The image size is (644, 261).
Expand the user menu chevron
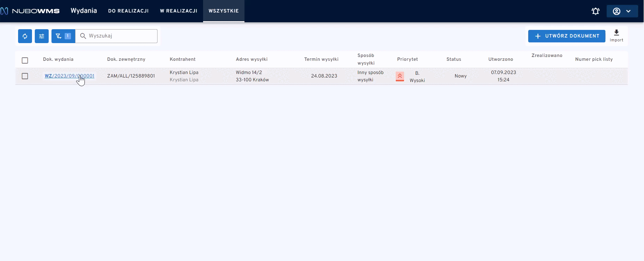[x=628, y=11]
